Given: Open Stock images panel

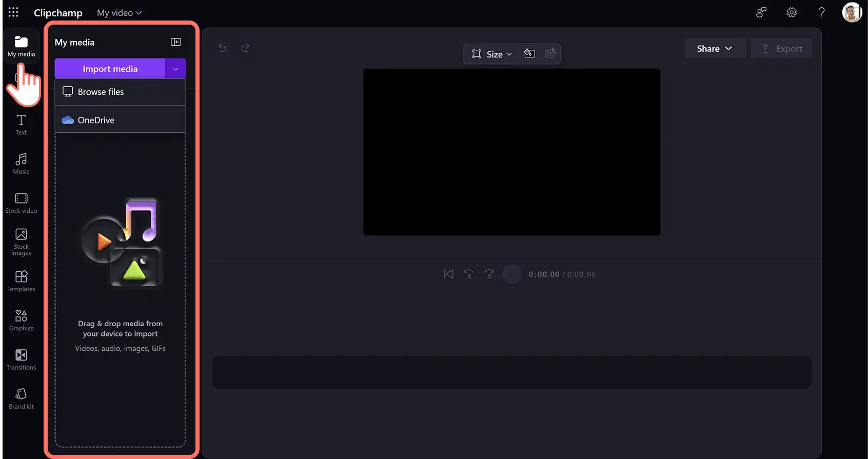Looking at the screenshot, I should pos(21,242).
